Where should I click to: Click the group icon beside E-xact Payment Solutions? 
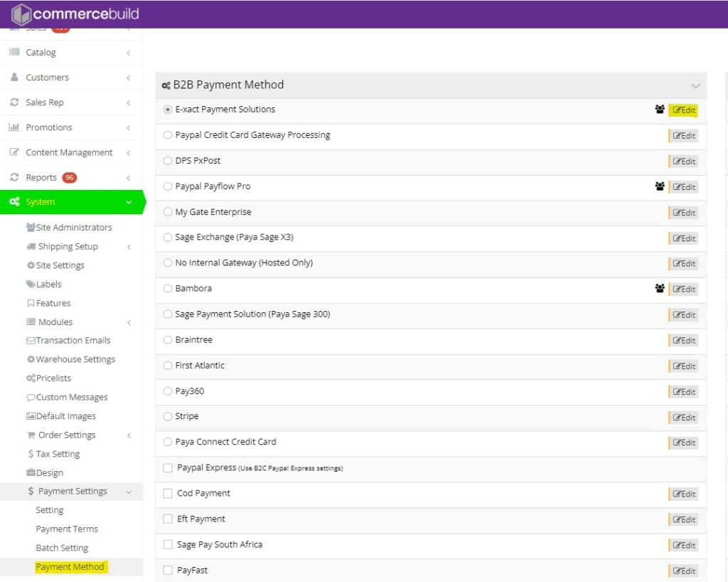659,110
